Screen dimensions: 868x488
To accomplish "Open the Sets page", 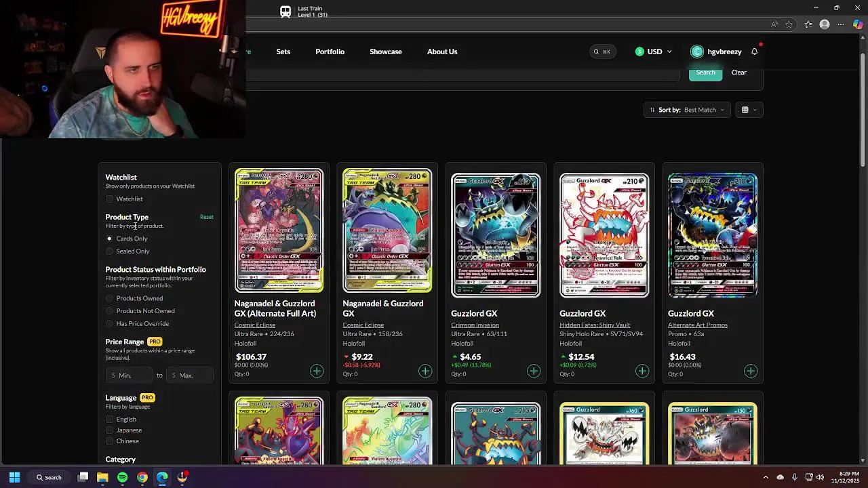I will click(x=283, y=52).
